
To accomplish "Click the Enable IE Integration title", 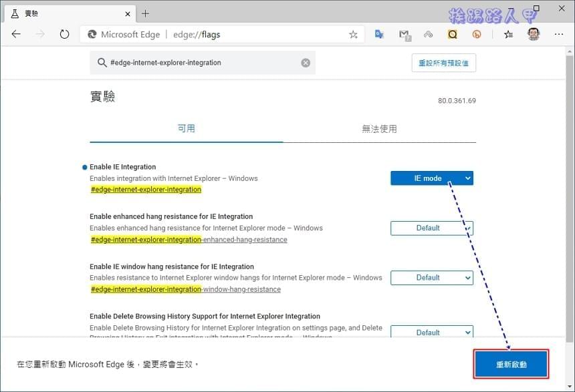I will 123,167.
